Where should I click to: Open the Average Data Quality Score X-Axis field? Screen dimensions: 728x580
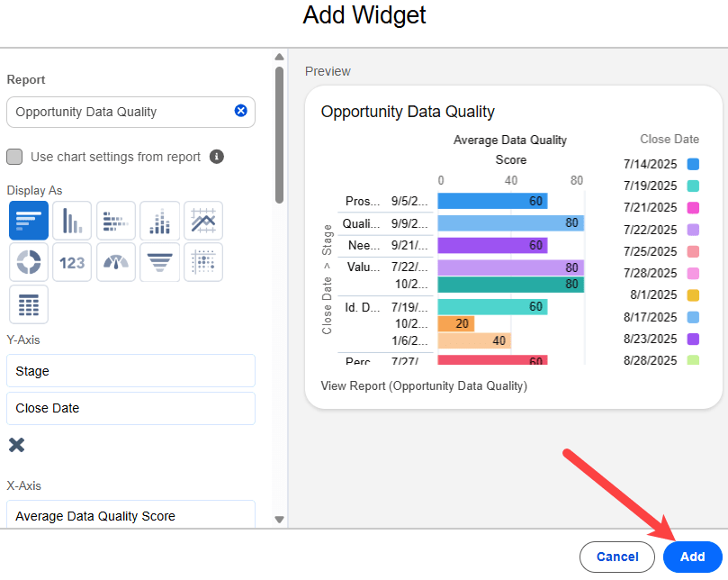(x=130, y=516)
